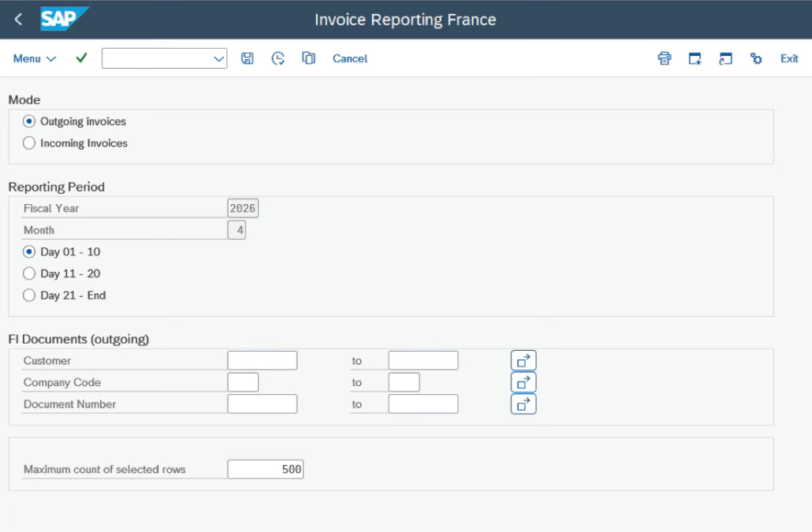
Task: Choose the Day 01 - 10 period
Action: tap(29, 251)
